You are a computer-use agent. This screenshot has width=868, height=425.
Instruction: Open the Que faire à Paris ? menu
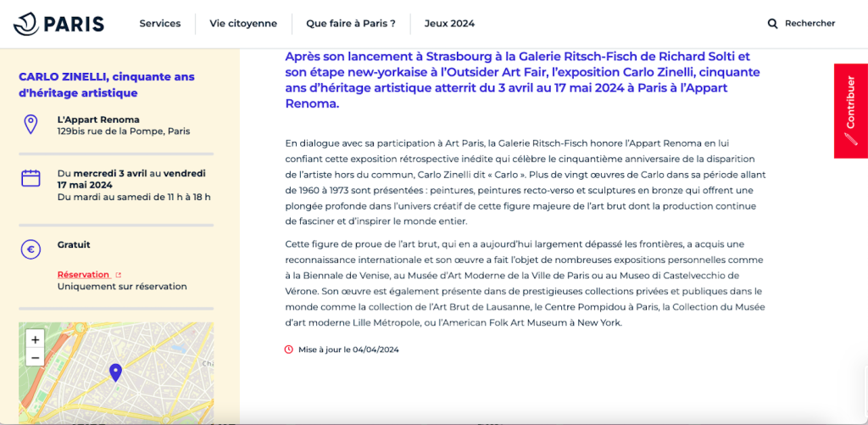point(351,23)
